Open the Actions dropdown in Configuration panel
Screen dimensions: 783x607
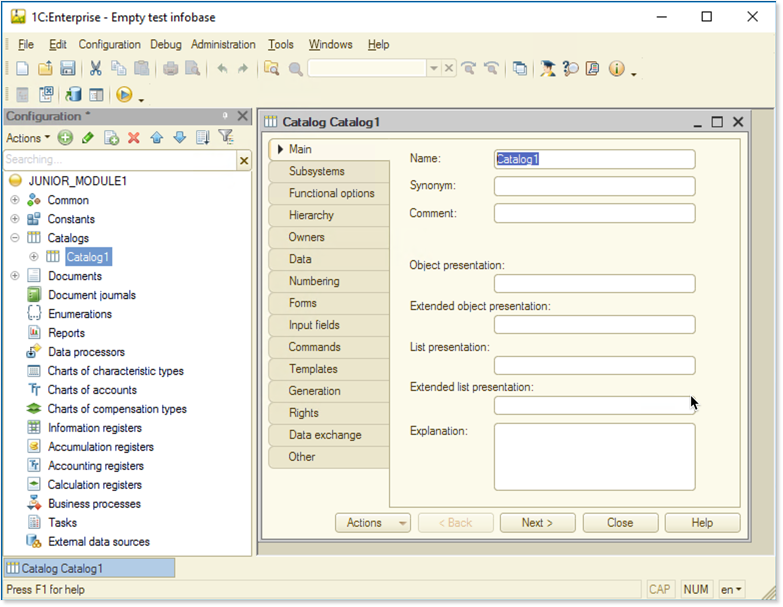pos(27,138)
